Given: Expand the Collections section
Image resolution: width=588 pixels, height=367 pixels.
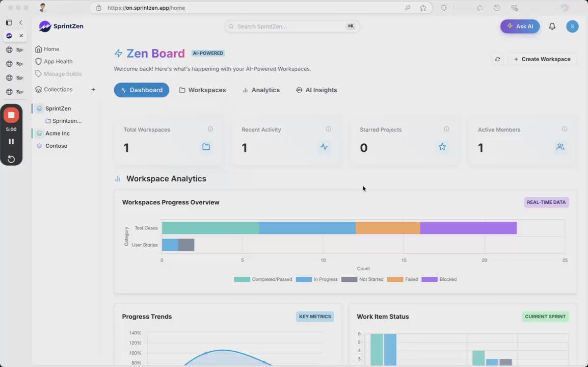Looking at the screenshot, I should pos(54,89).
